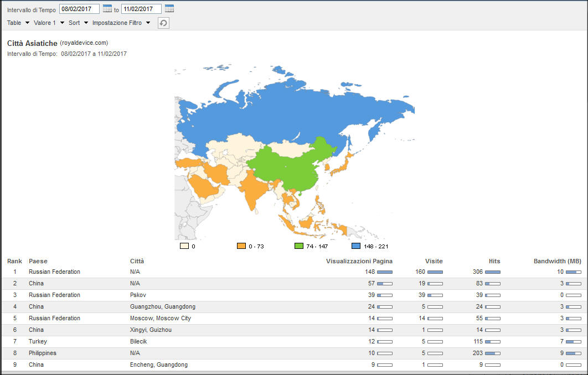Open the Sort dropdown
588x375 pixels.
coord(78,23)
